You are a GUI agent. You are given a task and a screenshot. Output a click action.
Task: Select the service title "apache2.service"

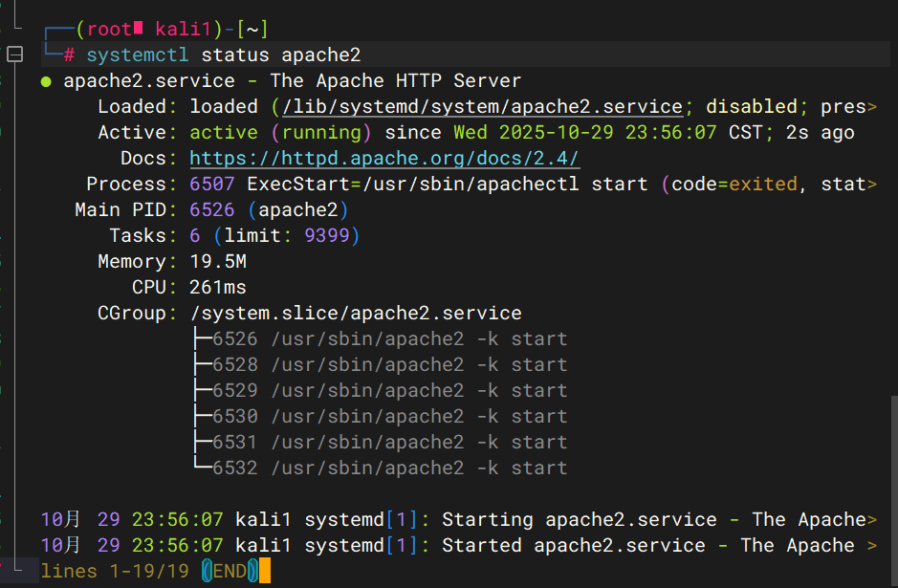149,80
